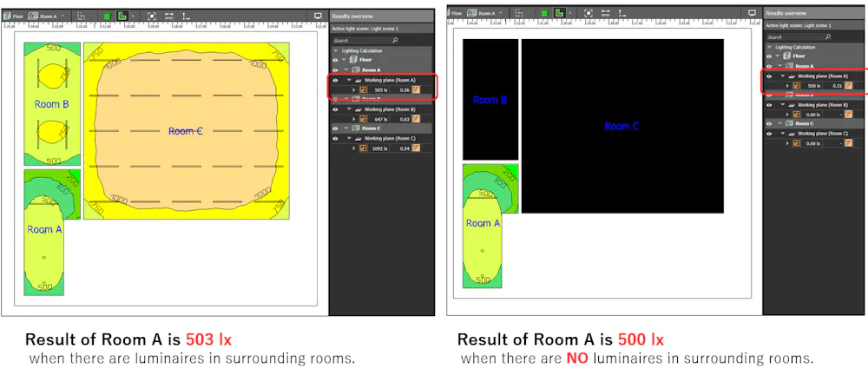Open the Room A dropdown in right window toolbar

pos(501,13)
